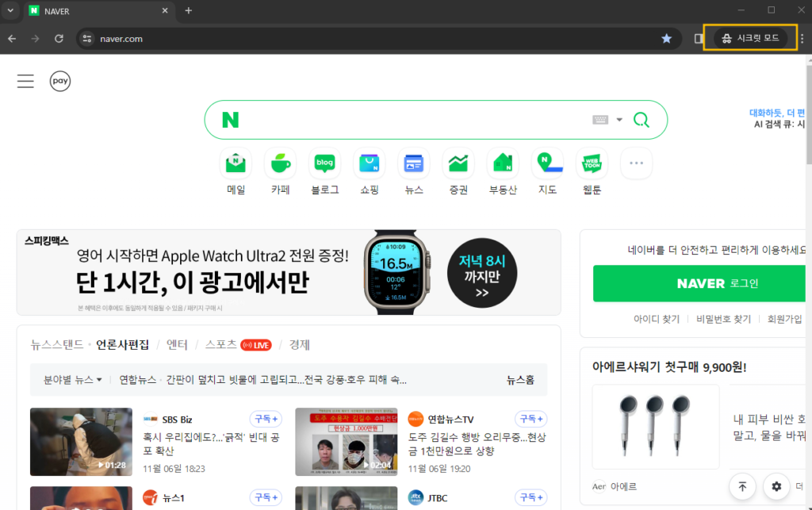Go to 뉴스홈 link
This screenshot has width=812, height=510.
pos(520,380)
